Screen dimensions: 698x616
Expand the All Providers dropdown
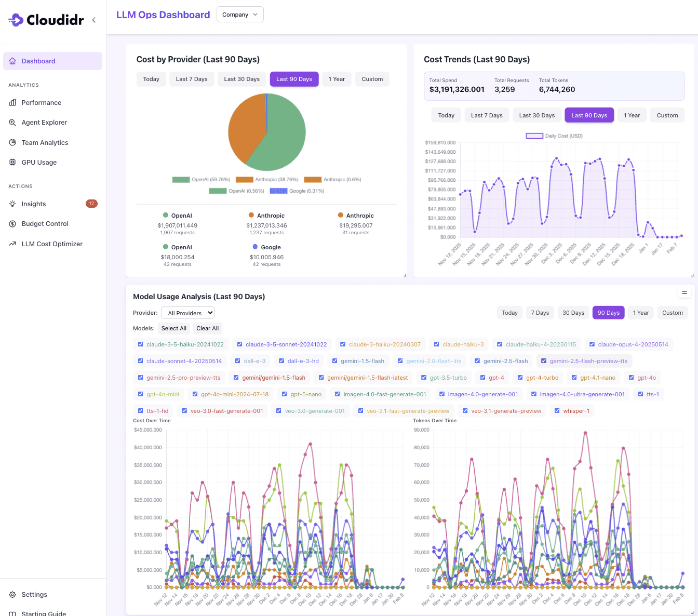188,313
